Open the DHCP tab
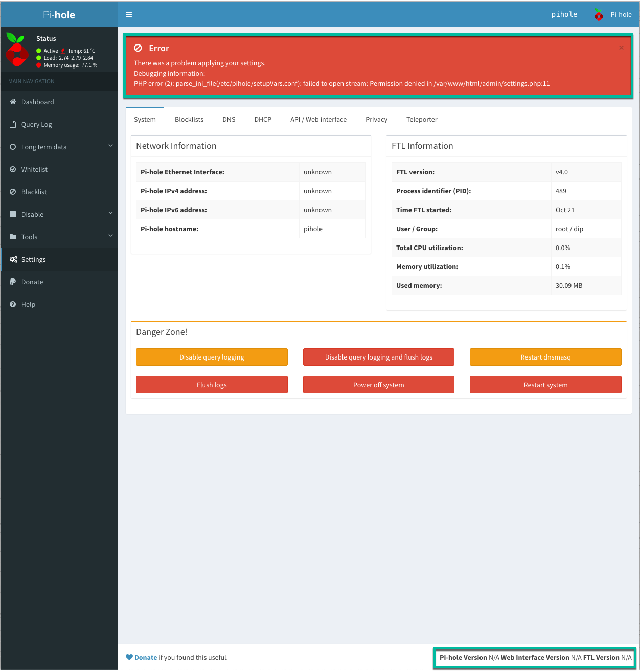 click(x=263, y=119)
